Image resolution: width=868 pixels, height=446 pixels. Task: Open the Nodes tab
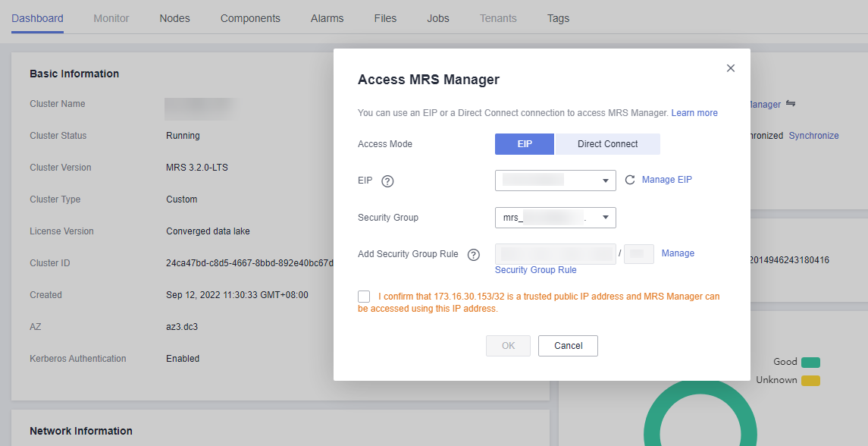click(174, 18)
